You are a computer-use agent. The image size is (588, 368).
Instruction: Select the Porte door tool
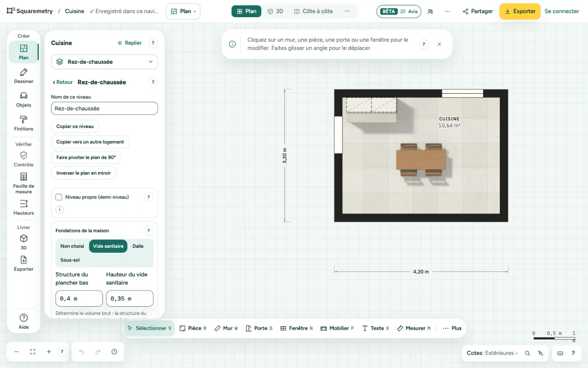259,328
